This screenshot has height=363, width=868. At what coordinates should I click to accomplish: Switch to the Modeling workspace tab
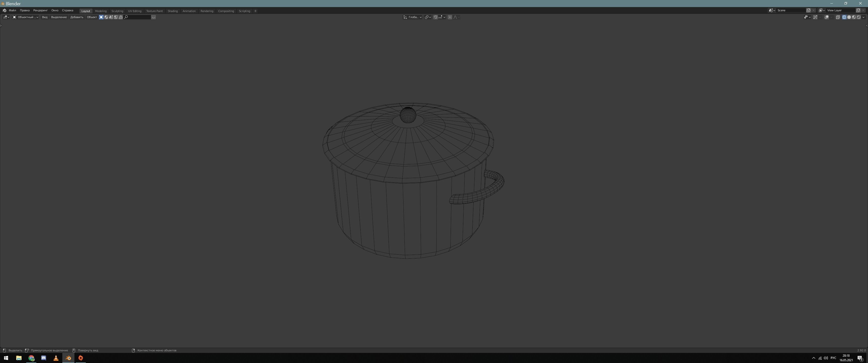(x=101, y=11)
